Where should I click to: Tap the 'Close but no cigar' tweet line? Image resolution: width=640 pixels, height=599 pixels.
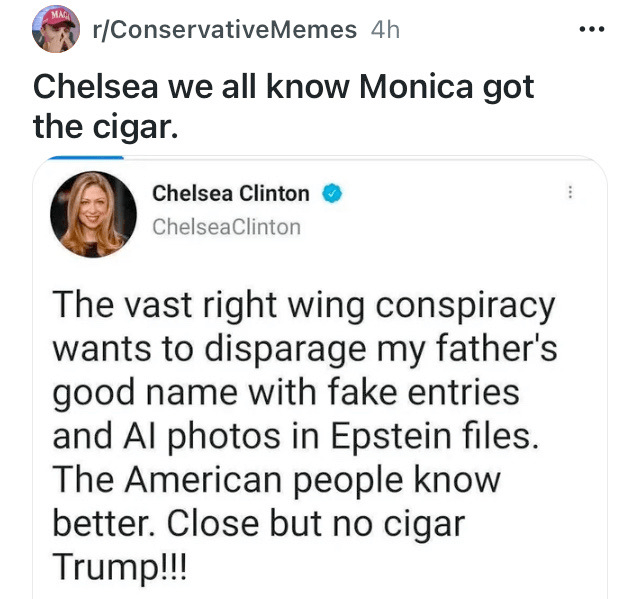click(259, 524)
